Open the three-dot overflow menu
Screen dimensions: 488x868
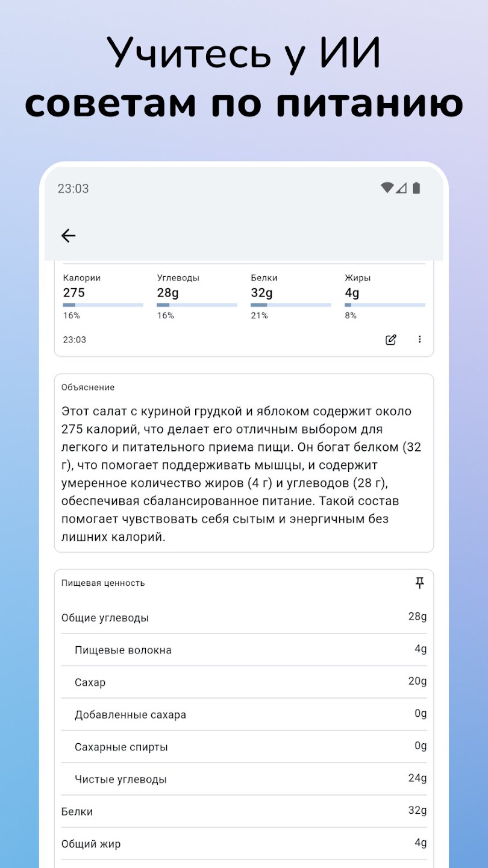[x=420, y=339]
